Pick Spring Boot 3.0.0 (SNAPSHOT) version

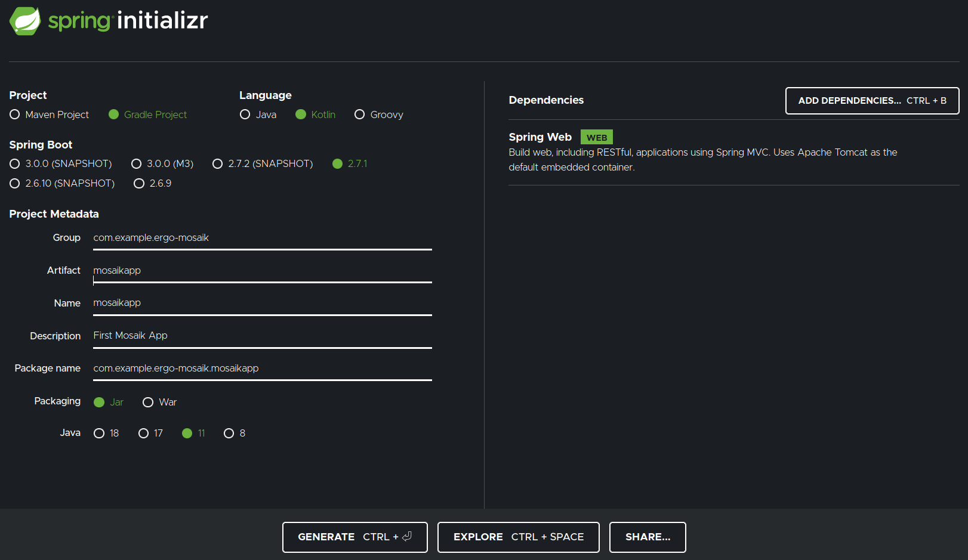coord(15,163)
